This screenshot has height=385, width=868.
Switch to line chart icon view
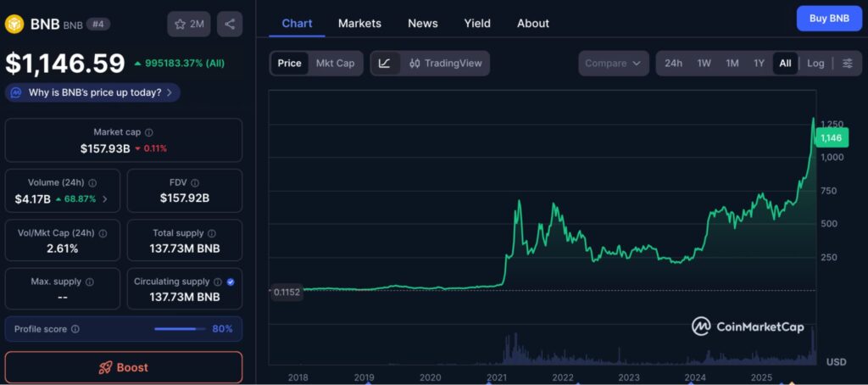click(x=385, y=64)
